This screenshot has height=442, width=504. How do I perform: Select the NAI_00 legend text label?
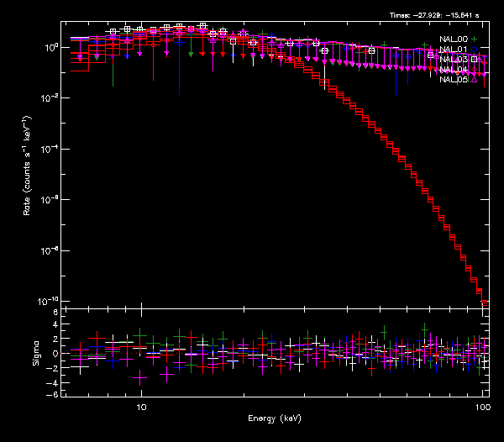point(452,39)
